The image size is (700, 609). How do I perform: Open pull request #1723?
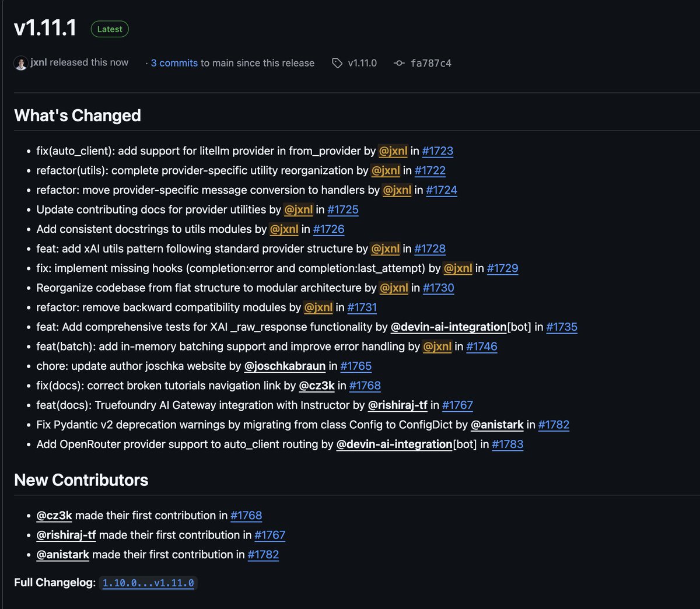point(437,151)
